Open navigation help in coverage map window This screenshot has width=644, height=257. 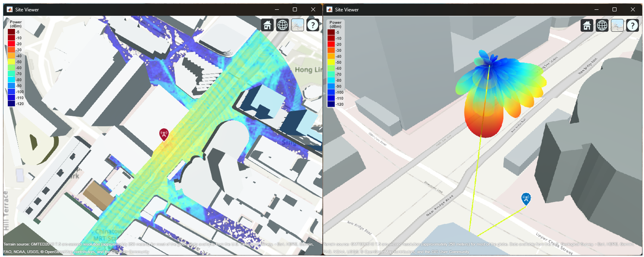313,25
